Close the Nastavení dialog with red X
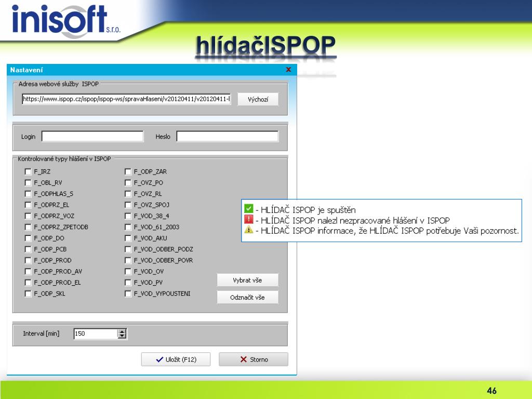 coord(288,70)
